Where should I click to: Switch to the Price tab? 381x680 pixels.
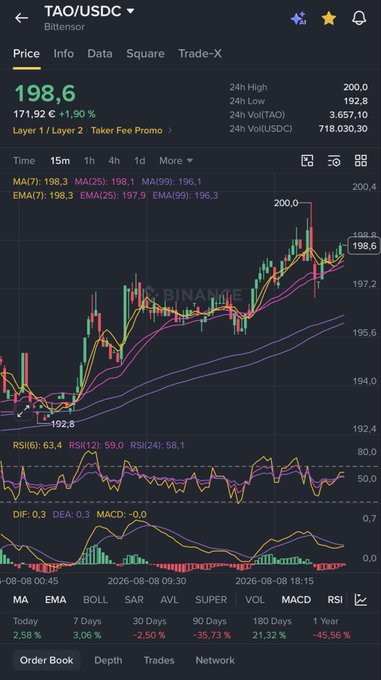(x=26, y=54)
